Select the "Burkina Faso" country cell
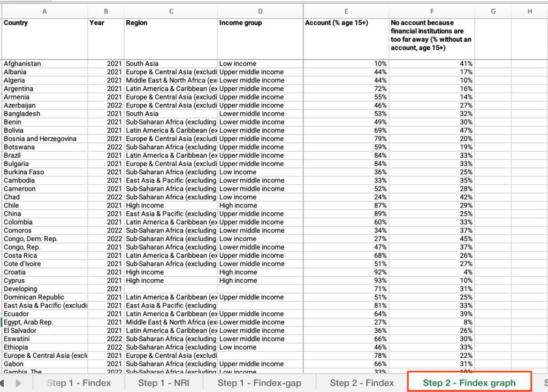The image size is (548, 392). point(45,172)
